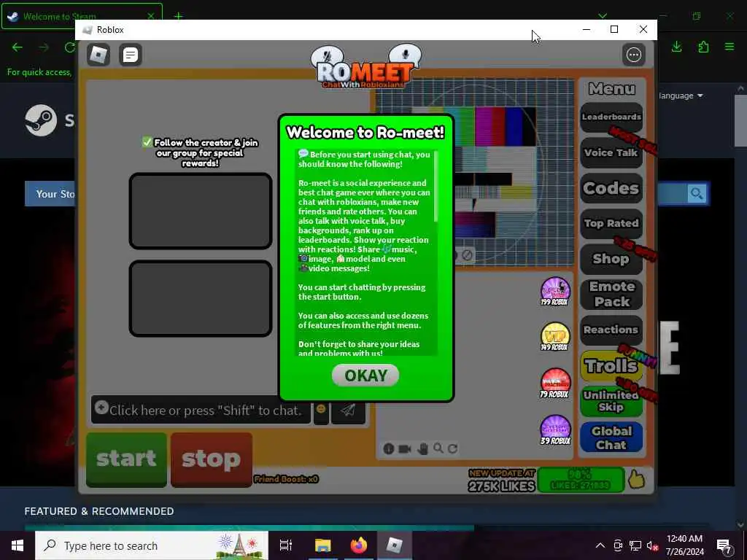Screen dimensions: 747x560
Task: Open the new tab plus button
Action: (x=178, y=16)
